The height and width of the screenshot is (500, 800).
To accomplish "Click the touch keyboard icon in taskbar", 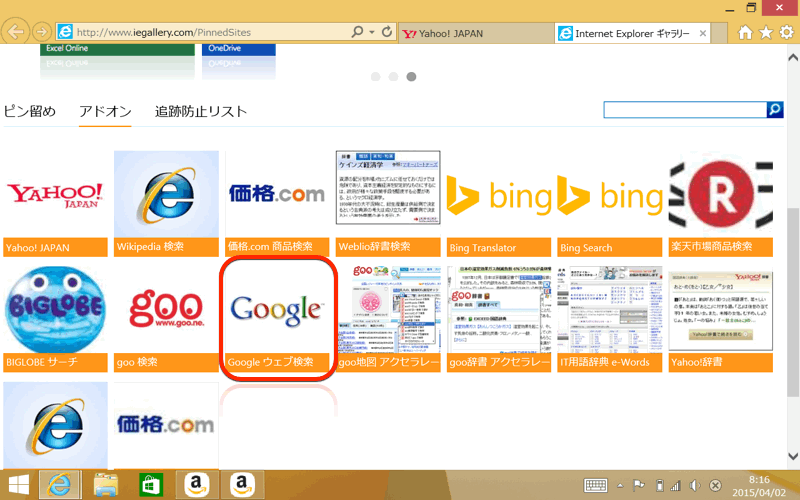I will click(x=596, y=486).
